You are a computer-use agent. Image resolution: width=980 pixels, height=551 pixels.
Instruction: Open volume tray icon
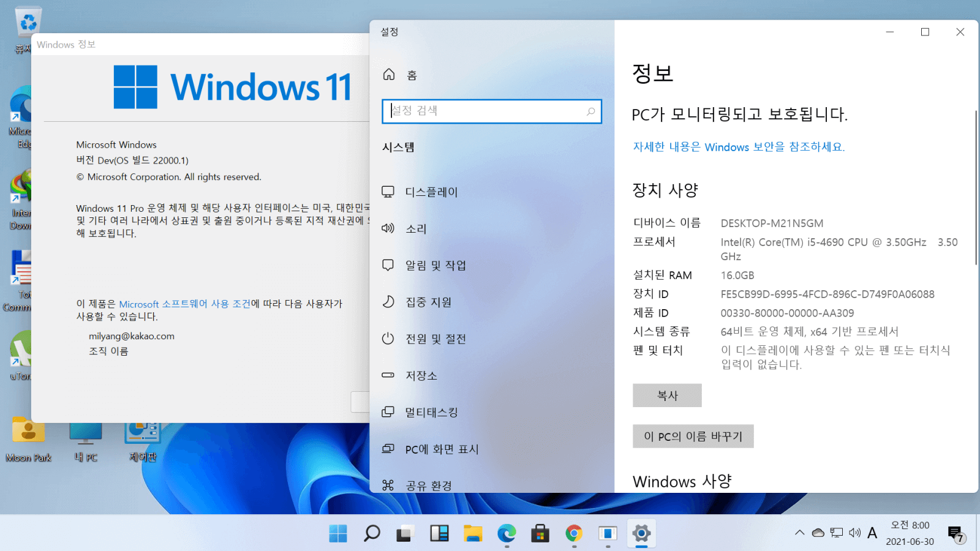coord(855,533)
